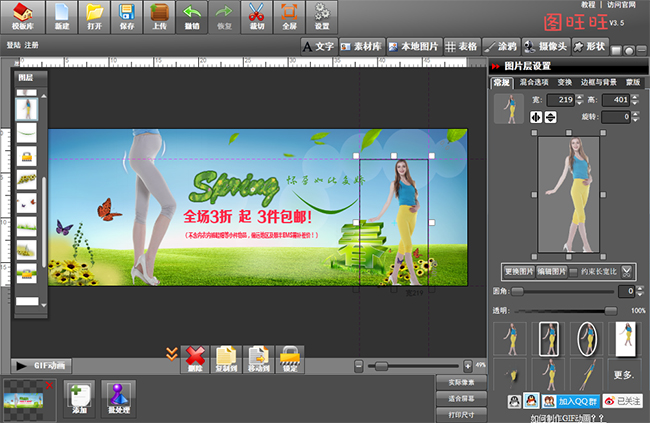The height and width of the screenshot is (423, 650).
Task: Click the zoom out minus button
Action: 359,366
